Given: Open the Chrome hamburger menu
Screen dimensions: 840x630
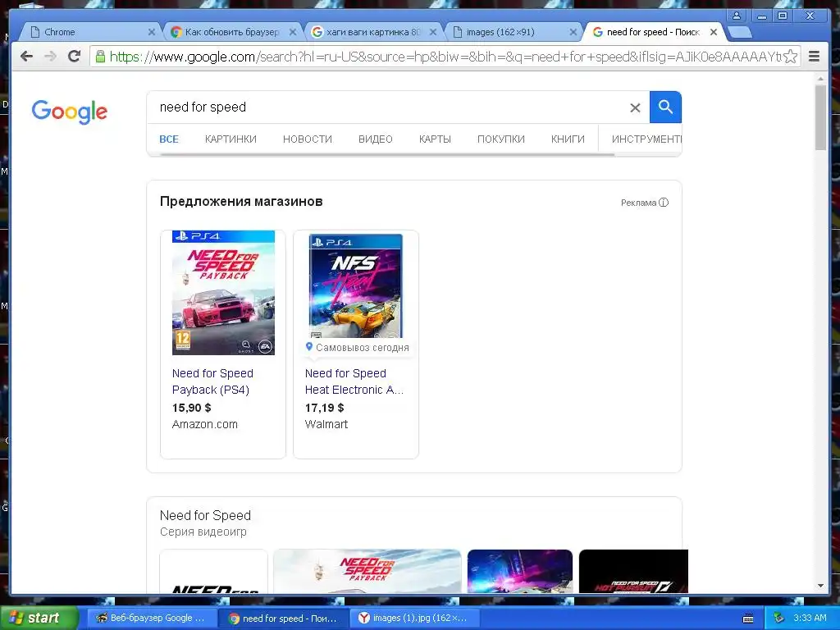Looking at the screenshot, I should 814,57.
